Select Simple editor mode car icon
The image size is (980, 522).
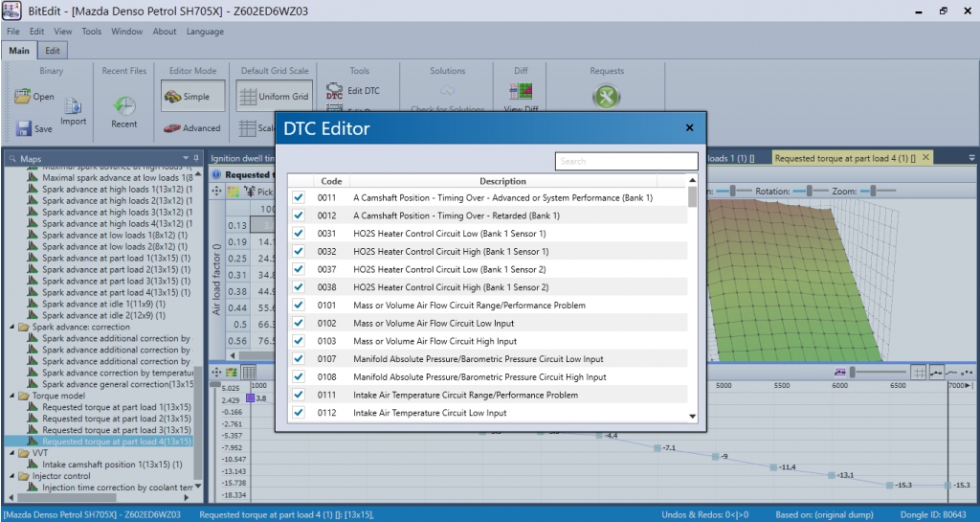coord(172,97)
